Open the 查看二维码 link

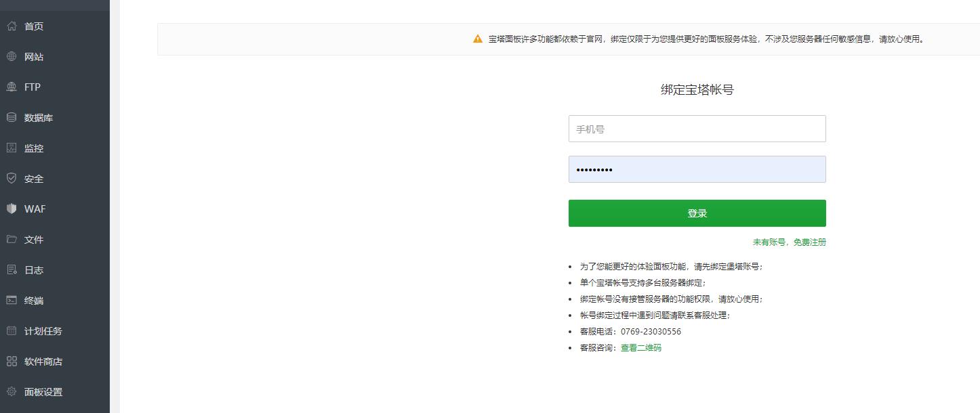640,348
